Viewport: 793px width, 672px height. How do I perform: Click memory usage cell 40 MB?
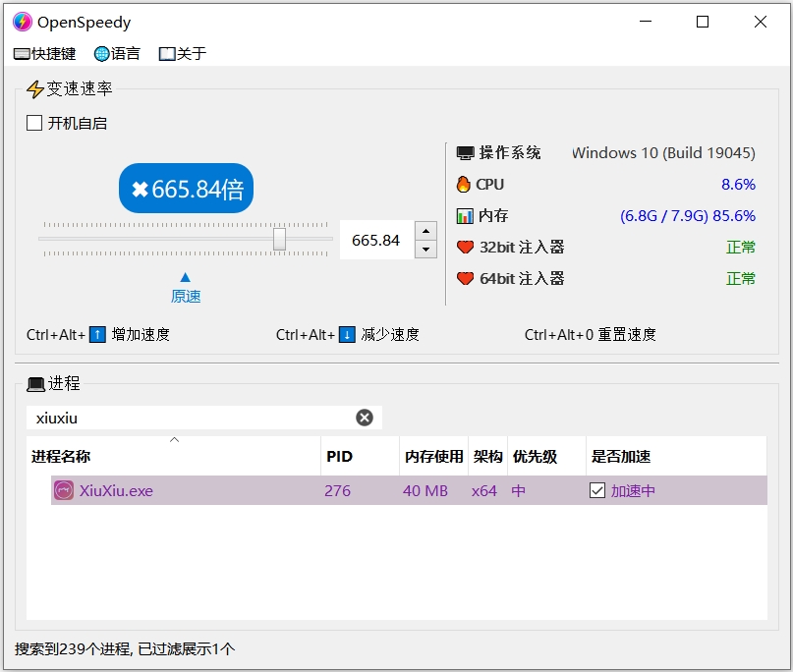pyautogui.click(x=425, y=490)
